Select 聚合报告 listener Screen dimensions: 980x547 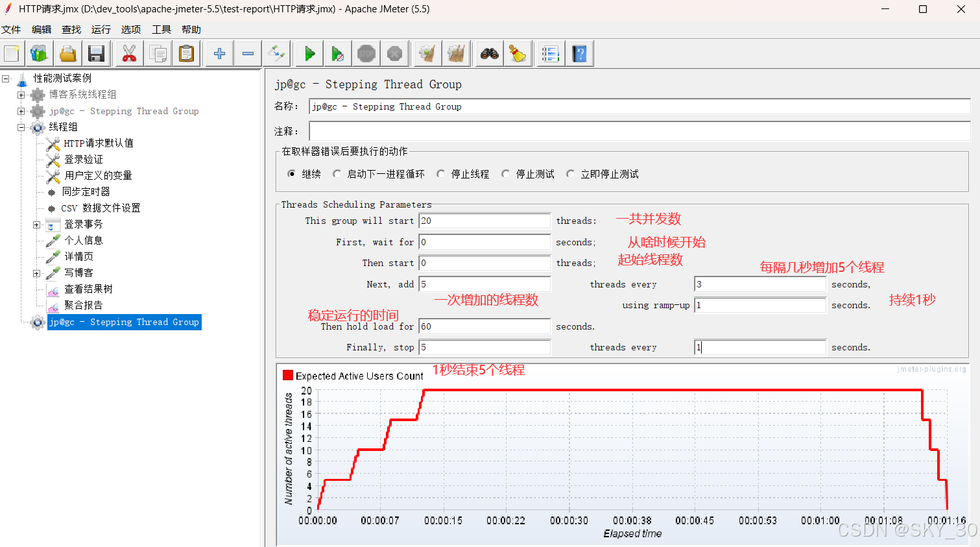click(x=84, y=306)
